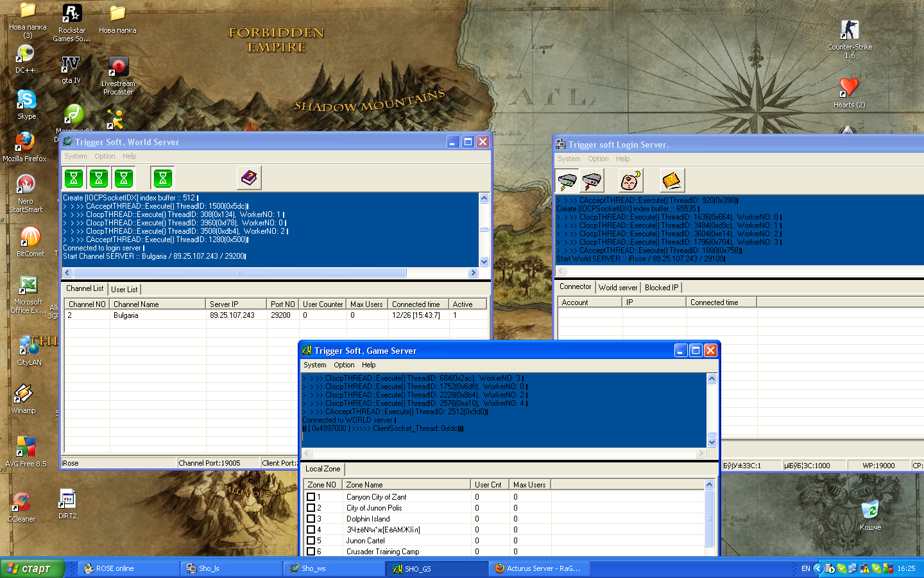Click the red-light server stop icon in Login Server
This screenshot has height=578, width=924.
point(592,180)
